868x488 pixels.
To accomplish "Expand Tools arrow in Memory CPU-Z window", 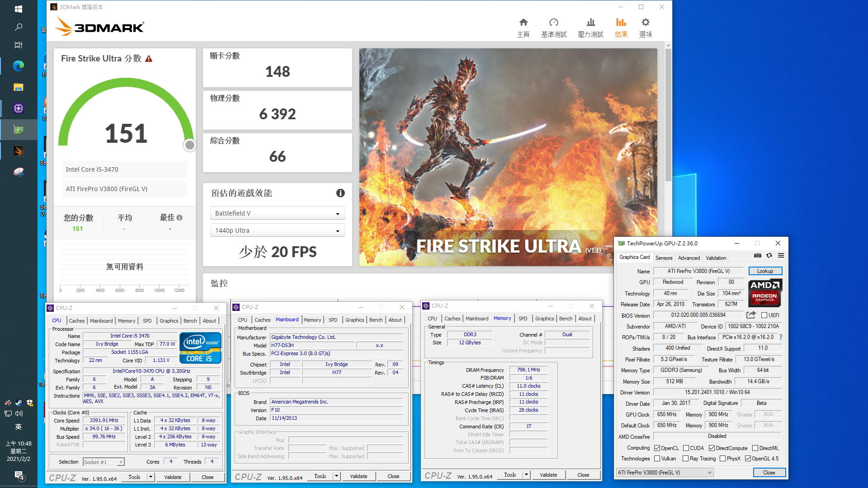I will pos(526,475).
